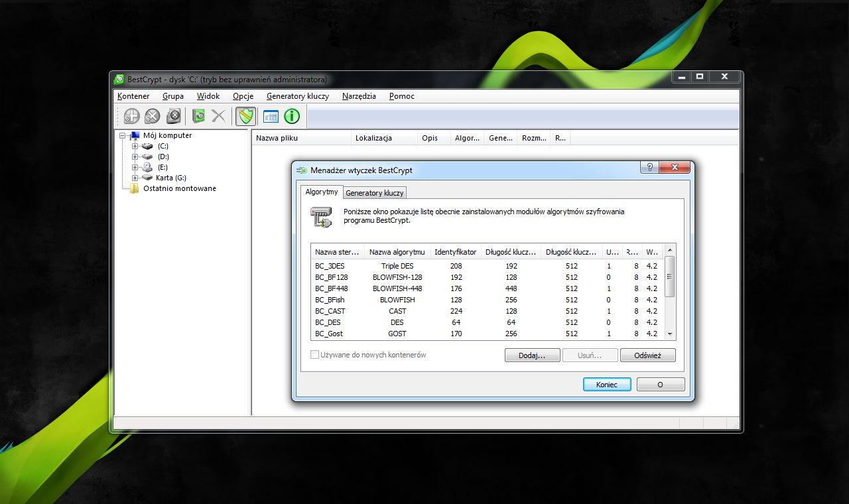Click the Dodaj... button

[532, 355]
